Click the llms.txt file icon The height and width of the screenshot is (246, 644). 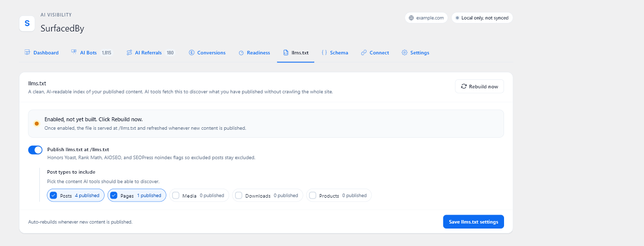click(x=286, y=52)
